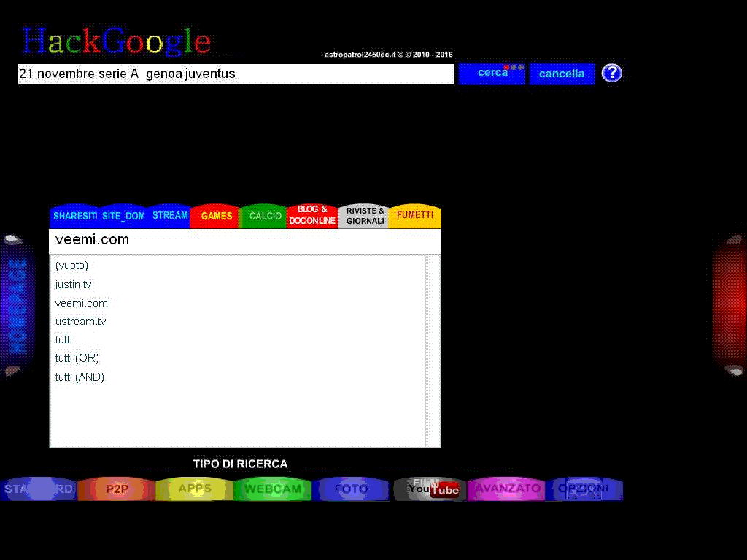The width and height of the screenshot is (747, 560).
Task: Choose justin.tv from the list
Action: pyautogui.click(x=73, y=284)
